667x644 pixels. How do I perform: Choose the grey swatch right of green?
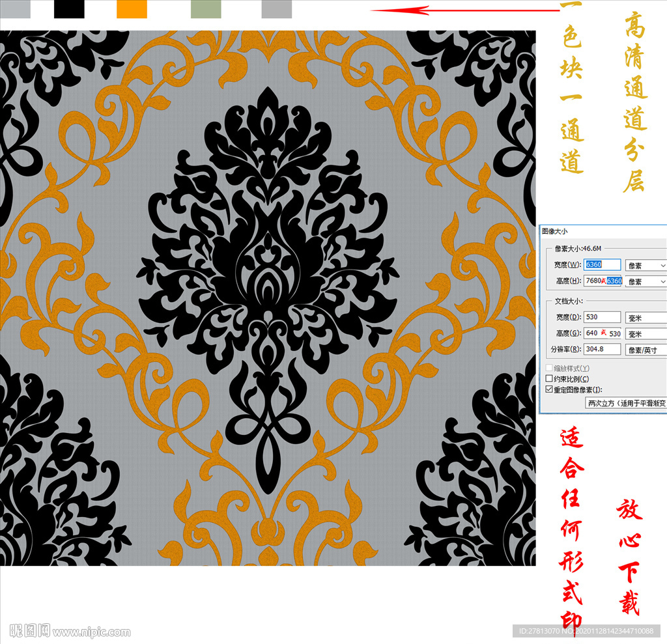tap(276, 9)
